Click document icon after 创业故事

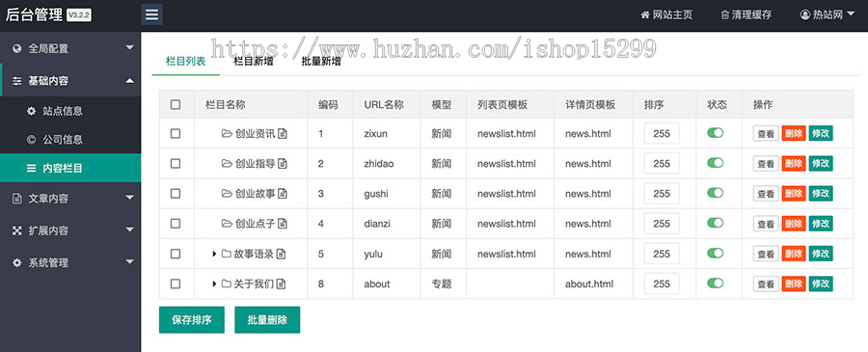(x=283, y=193)
